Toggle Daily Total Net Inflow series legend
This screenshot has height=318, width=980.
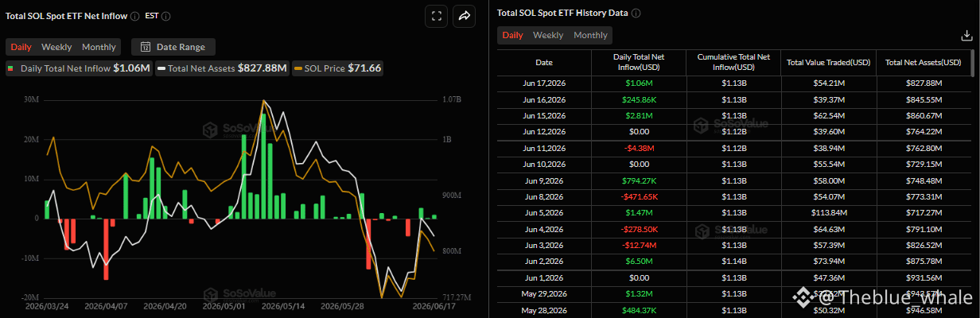78,68
